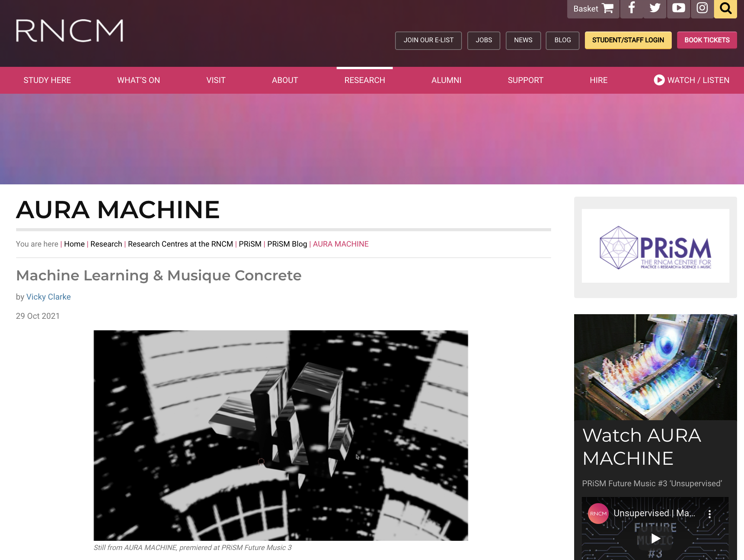Click the AURA MACHINE still image
744x560 pixels.
[281, 435]
